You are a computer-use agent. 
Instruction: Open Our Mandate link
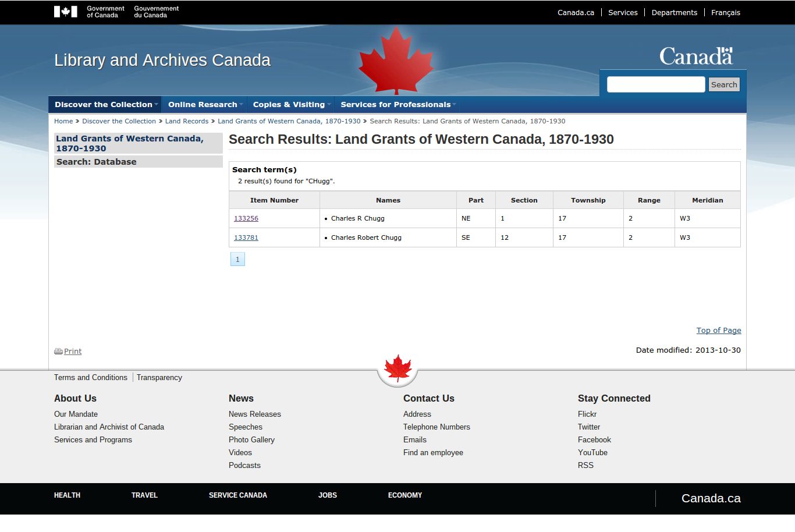click(x=76, y=414)
